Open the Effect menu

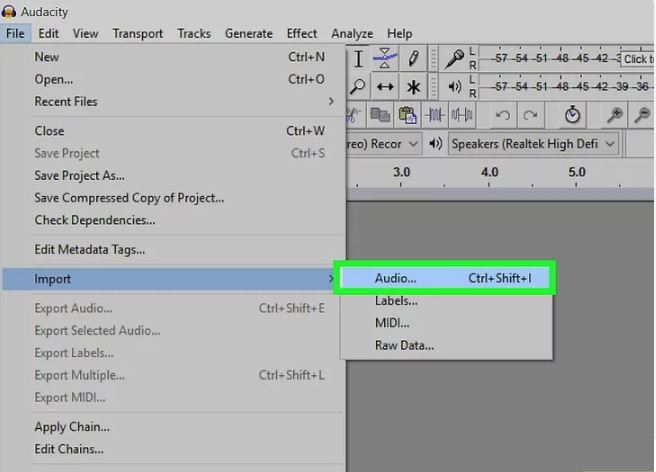(302, 33)
